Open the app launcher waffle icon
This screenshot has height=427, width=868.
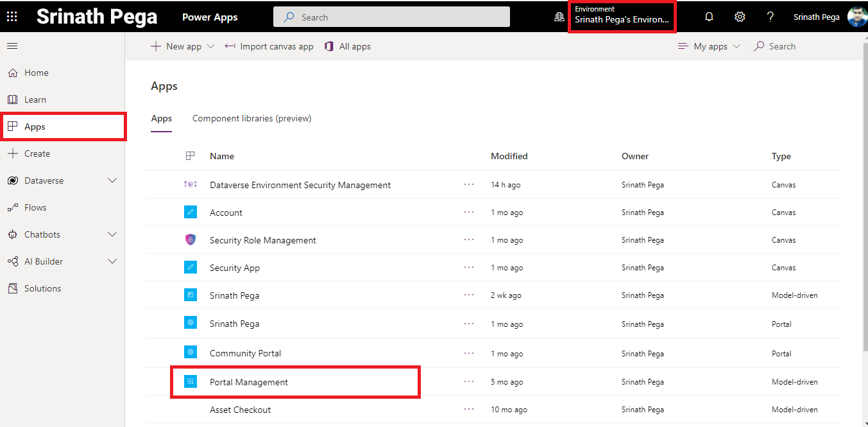coord(12,17)
